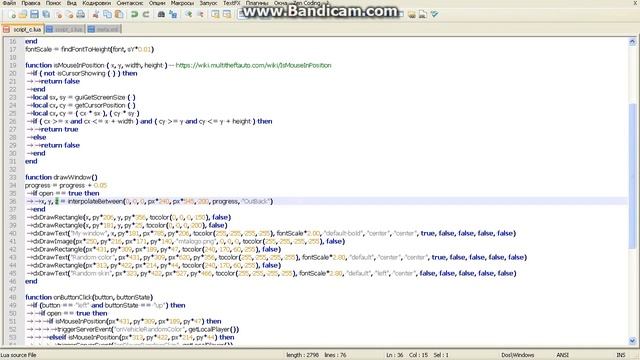This screenshot has width=640, height=360.
Task: Click the Zoom In toolbar icon
Action: coord(188,15)
